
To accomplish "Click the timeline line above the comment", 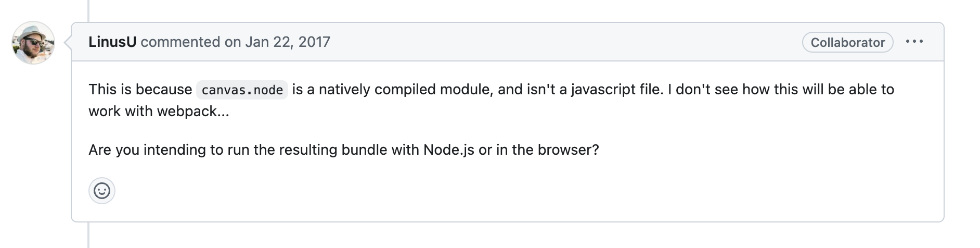I will pyautogui.click(x=88, y=10).
